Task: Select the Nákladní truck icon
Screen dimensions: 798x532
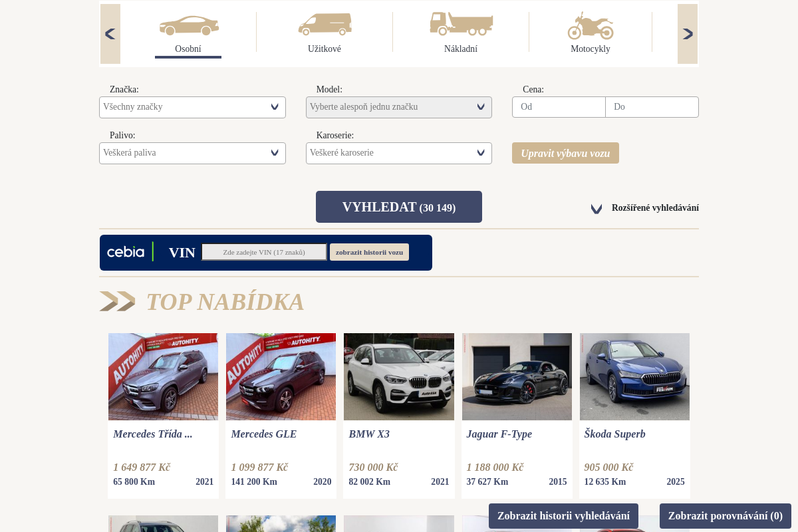Action: coord(461,23)
